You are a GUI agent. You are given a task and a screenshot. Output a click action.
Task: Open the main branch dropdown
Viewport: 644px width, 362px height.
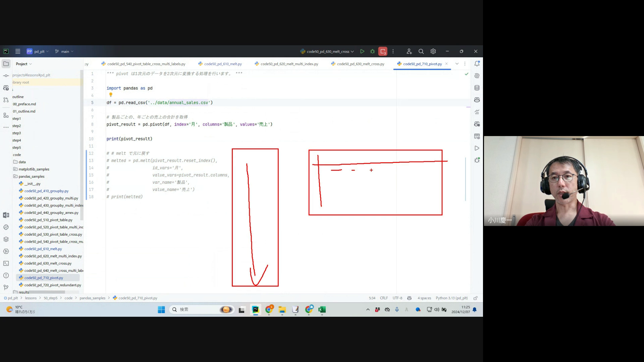click(x=64, y=51)
